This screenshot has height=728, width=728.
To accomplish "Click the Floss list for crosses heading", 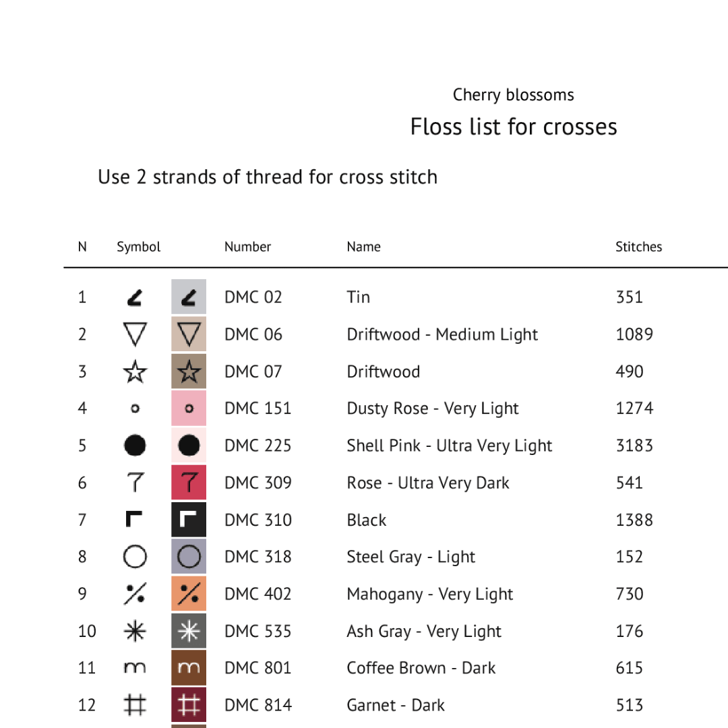I will point(514,127).
